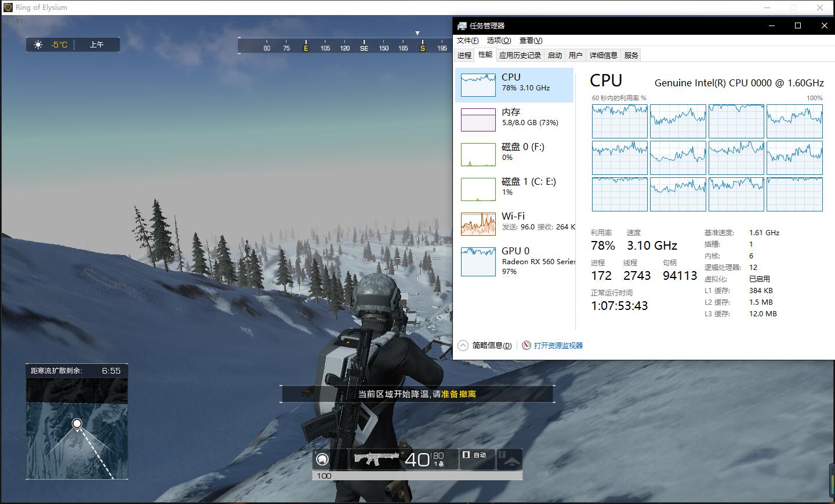Click the 1:07:53:43 uptime value
The height and width of the screenshot is (504, 835).
619,306
